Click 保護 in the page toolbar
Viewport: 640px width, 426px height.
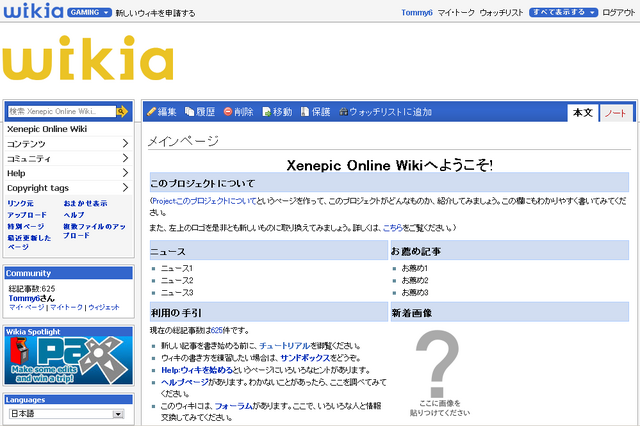pyautogui.click(x=321, y=112)
